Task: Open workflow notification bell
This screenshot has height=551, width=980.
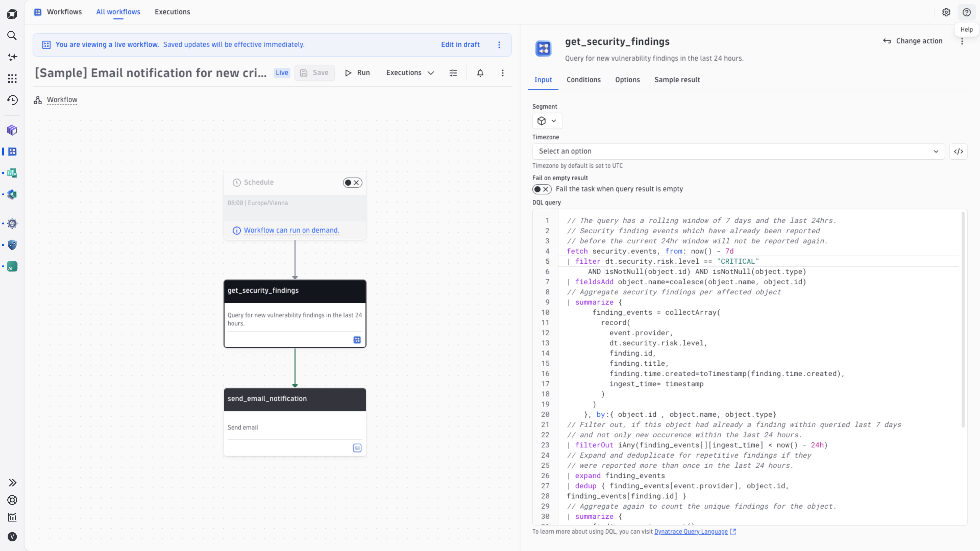Action: click(x=480, y=73)
